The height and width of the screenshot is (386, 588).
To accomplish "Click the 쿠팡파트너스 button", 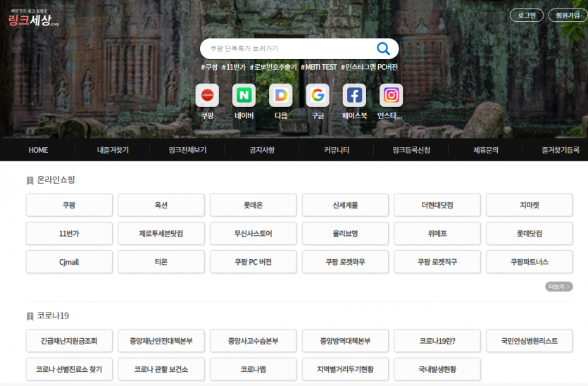I will 530,262.
